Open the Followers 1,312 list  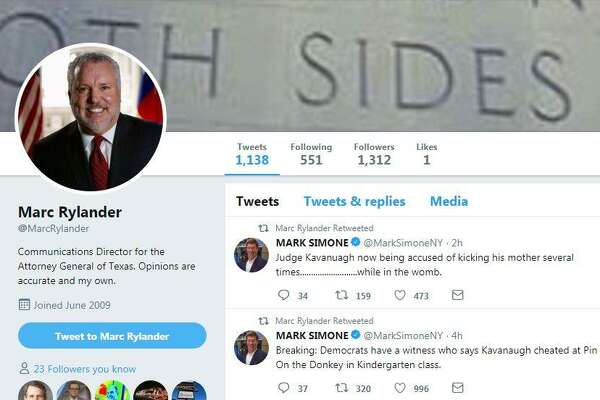[374, 154]
